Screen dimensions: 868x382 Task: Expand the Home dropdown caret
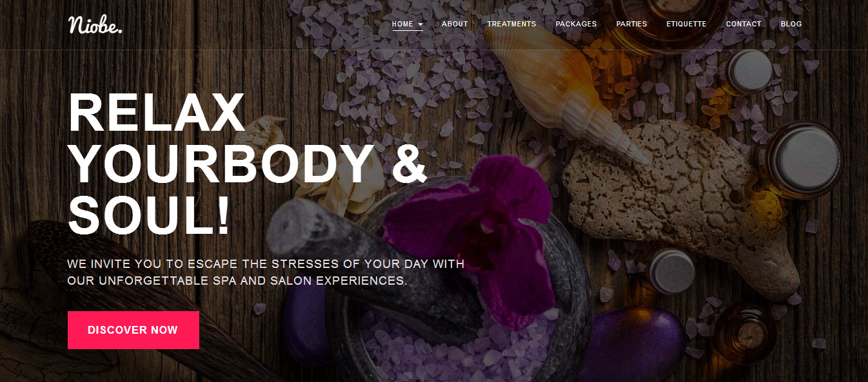(420, 24)
